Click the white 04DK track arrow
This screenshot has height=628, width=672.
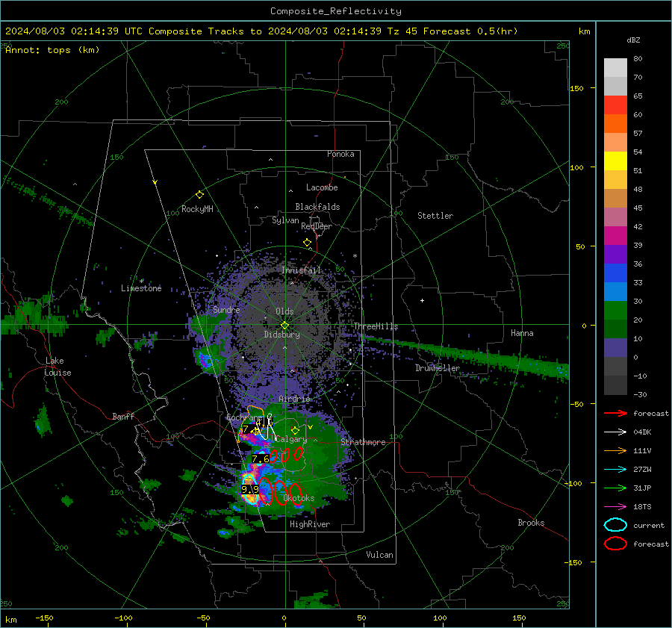point(615,432)
